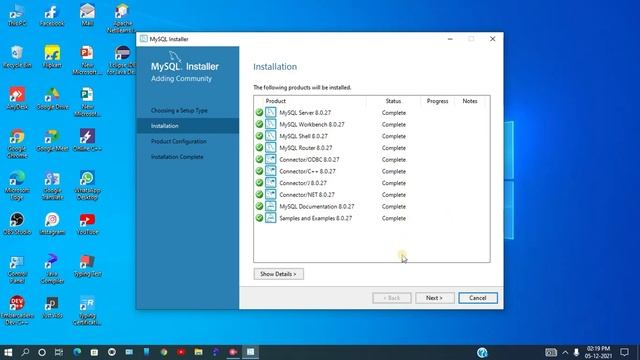Click the green check beside MySQL Documentation 8.0.27
640x360 pixels.
259,206
